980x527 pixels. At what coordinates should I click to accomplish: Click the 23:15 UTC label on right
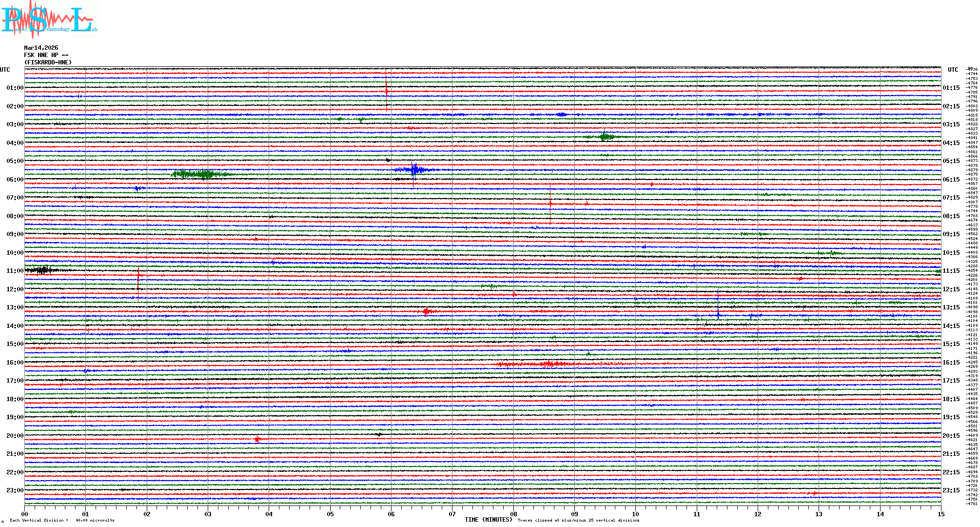tap(951, 490)
